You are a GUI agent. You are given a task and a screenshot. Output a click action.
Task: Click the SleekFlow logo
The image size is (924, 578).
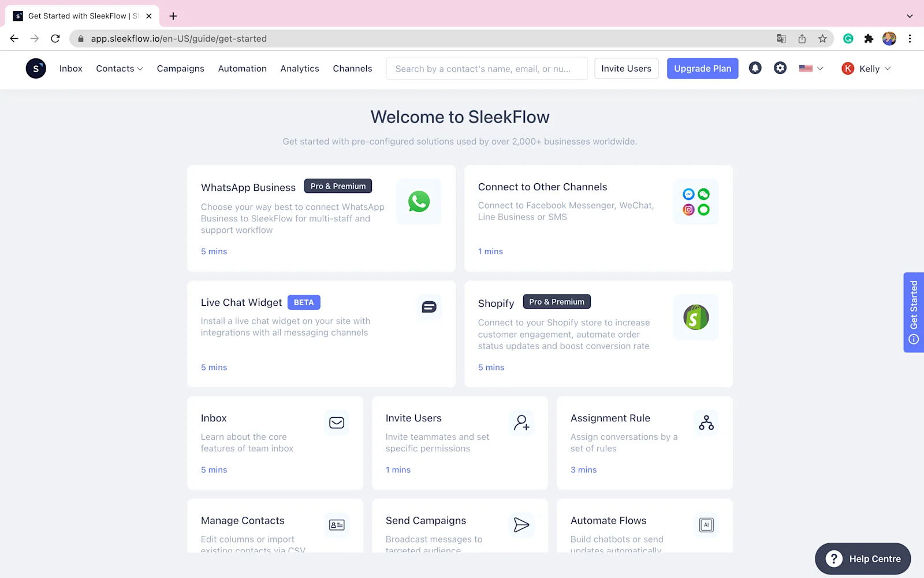[x=36, y=68]
